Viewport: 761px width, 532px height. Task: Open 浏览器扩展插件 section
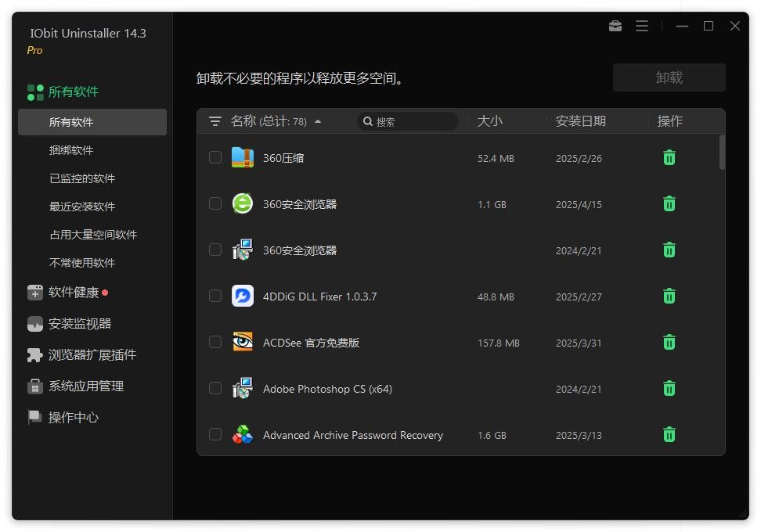[x=92, y=355]
